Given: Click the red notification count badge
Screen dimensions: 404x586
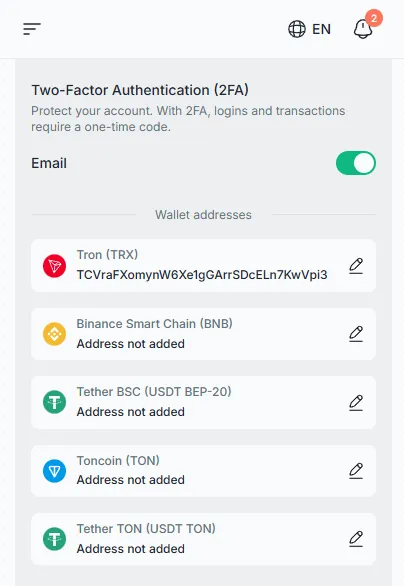Looking at the screenshot, I should (x=374, y=18).
